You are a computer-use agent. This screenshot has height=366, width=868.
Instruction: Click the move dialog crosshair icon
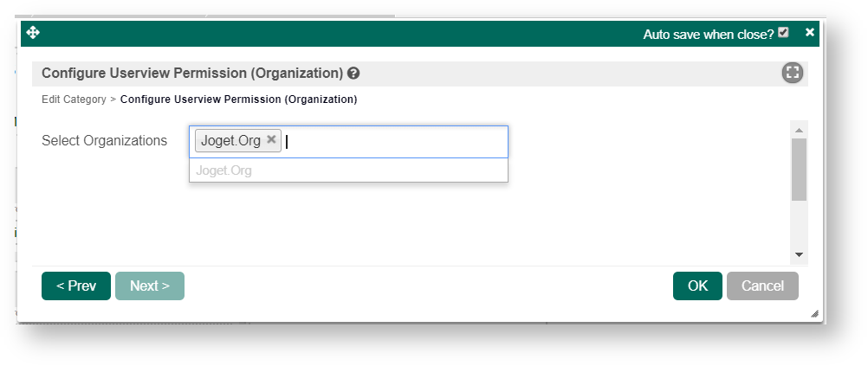click(33, 33)
